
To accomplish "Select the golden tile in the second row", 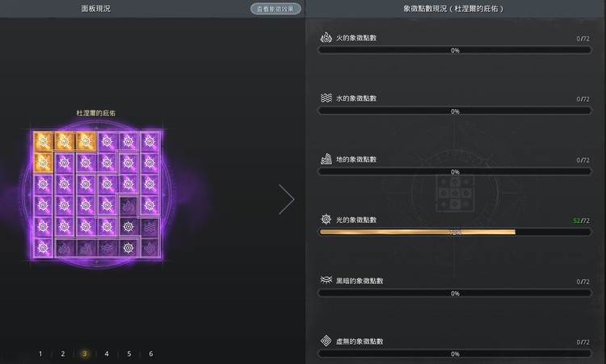I will click(x=44, y=163).
